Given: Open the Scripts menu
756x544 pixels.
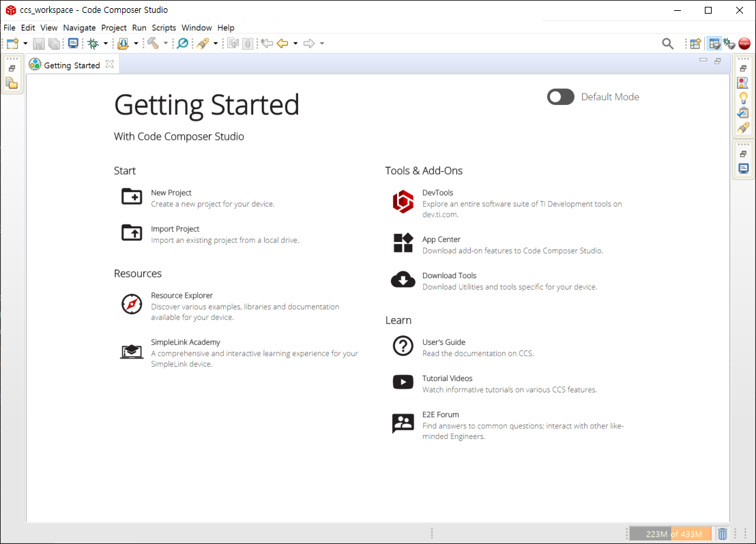Looking at the screenshot, I should point(164,27).
